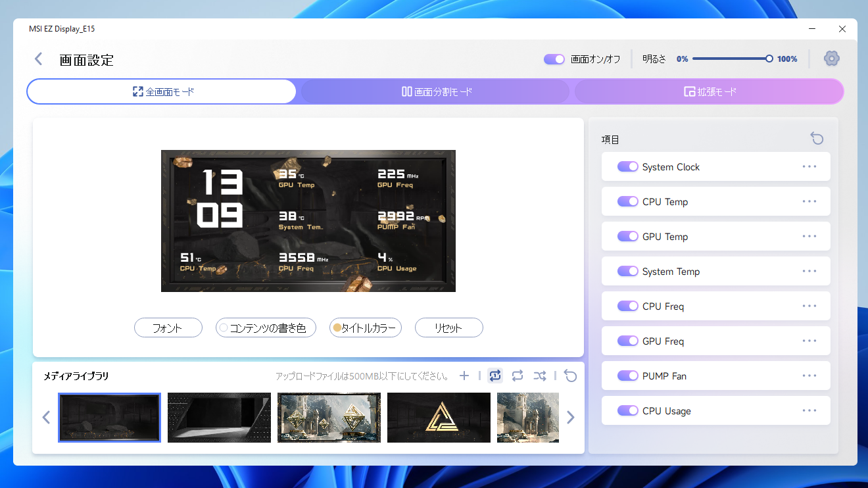Select the loop-all playback icon
Image resolution: width=868 pixels, height=488 pixels.
518,376
